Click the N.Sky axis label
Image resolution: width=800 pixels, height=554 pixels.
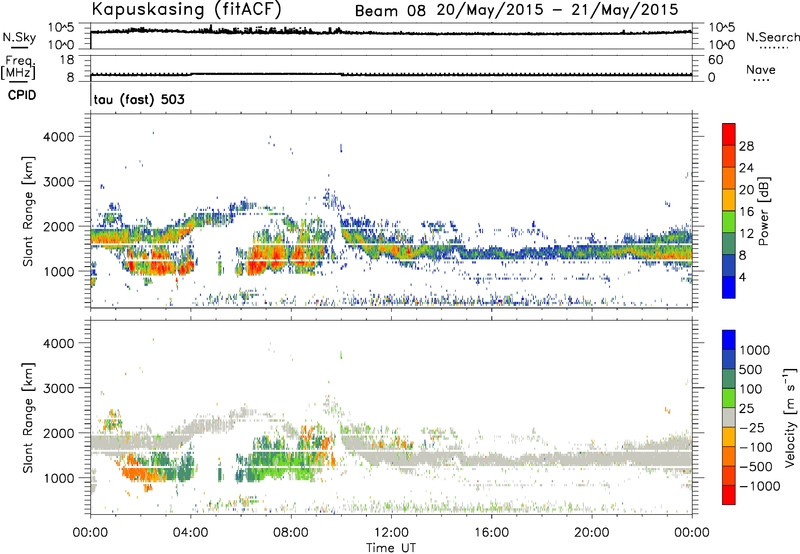19,37
